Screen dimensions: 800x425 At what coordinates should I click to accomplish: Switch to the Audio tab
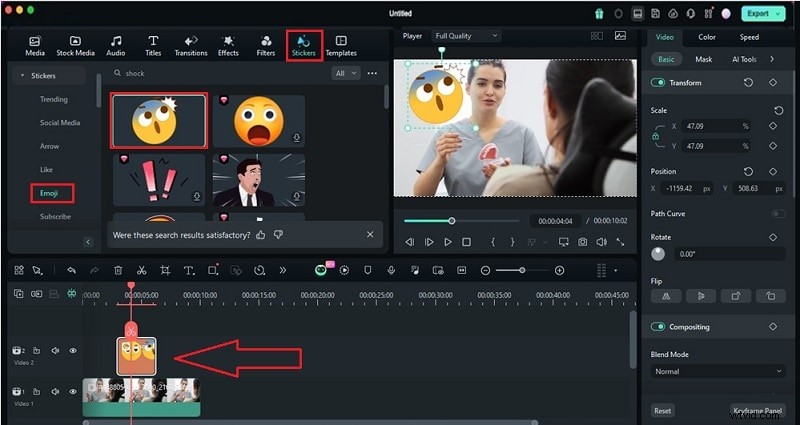(x=116, y=46)
